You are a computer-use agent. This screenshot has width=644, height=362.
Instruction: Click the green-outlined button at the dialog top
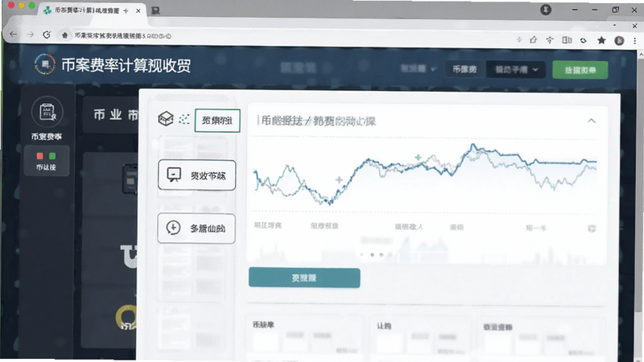tap(217, 120)
